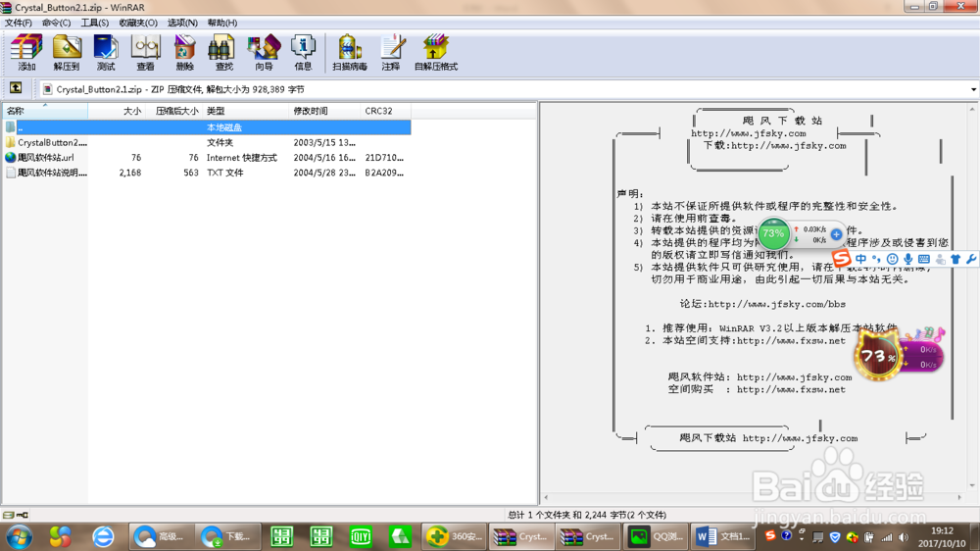
Task: Sort by the 压缩后大小 column header
Action: pos(174,111)
